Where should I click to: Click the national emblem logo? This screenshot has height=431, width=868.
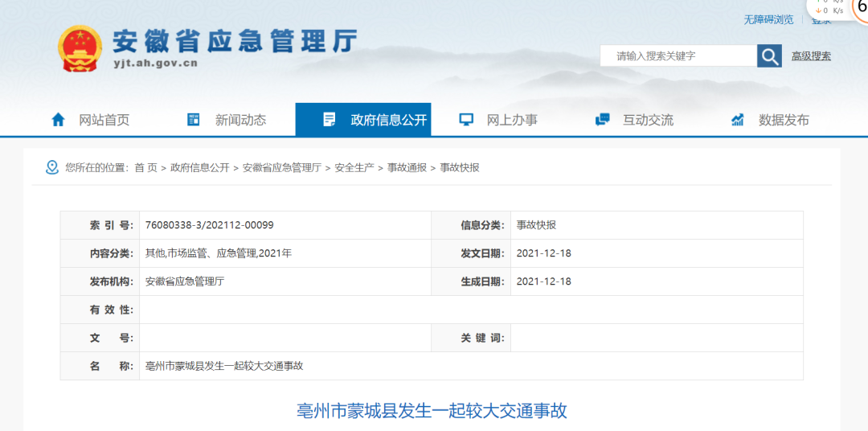coord(80,48)
